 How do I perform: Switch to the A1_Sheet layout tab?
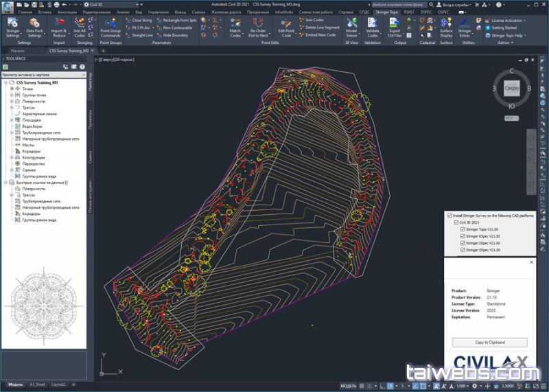tap(38, 384)
